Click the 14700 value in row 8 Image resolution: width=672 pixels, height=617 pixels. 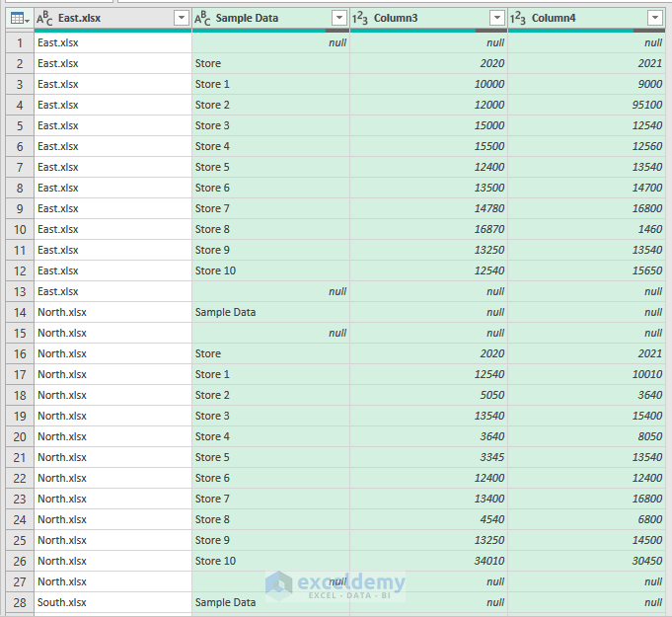tap(647, 188)
